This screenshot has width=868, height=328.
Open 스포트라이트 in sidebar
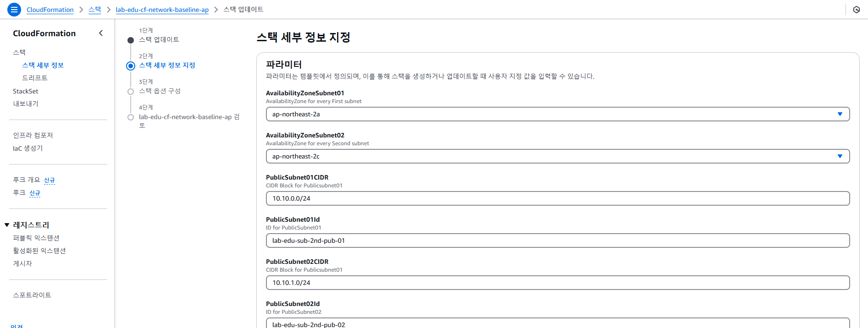32,295
